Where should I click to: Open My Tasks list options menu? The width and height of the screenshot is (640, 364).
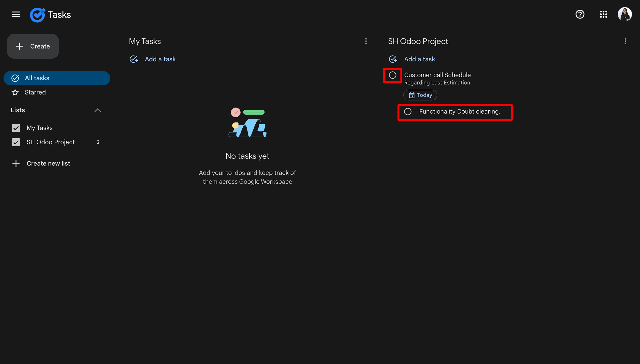[366, 41]
